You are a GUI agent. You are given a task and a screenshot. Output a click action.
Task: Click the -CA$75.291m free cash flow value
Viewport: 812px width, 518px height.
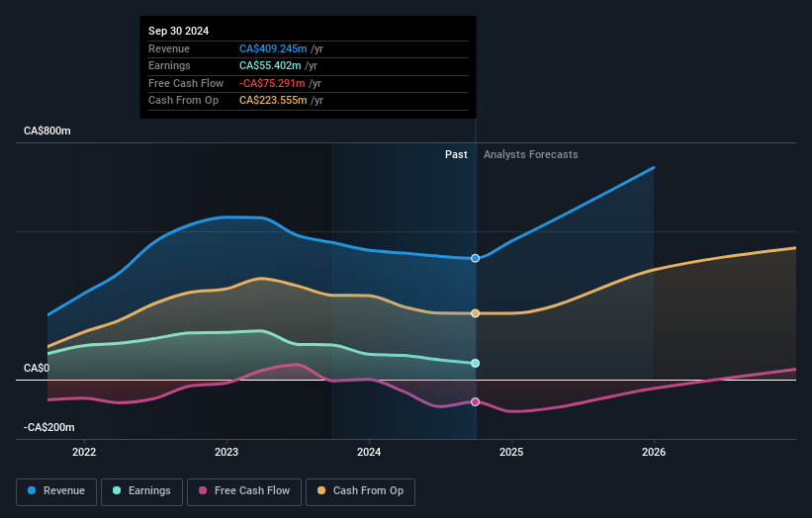(x=272, y=83)
